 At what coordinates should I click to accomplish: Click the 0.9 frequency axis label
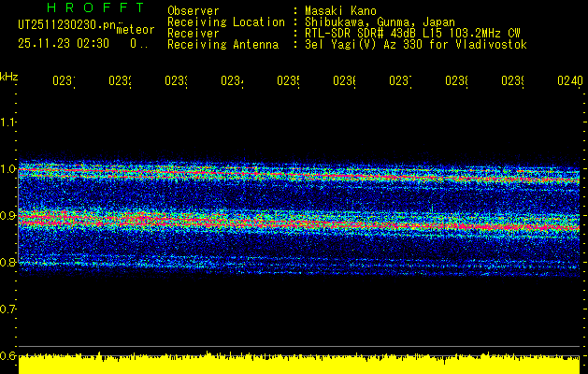coord(7,215)
